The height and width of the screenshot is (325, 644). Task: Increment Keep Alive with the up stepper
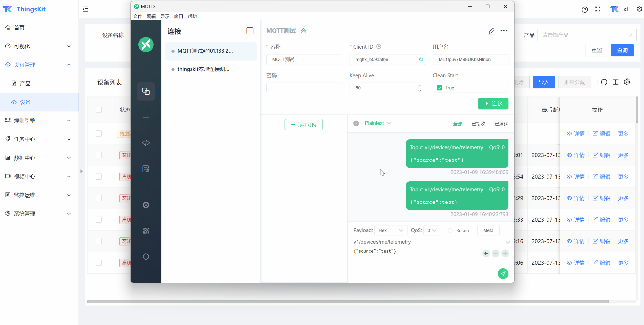(x=419, y=86)
